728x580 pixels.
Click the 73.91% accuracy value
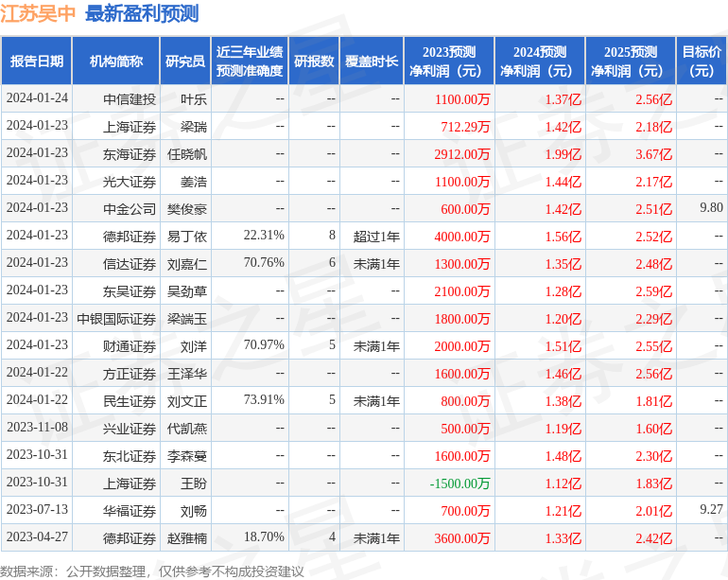(264, 399)
